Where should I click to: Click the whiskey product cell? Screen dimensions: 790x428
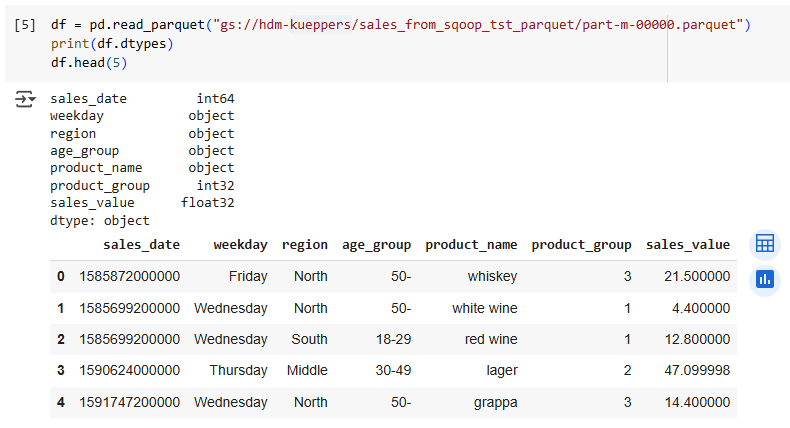click(x=492, y=276)
